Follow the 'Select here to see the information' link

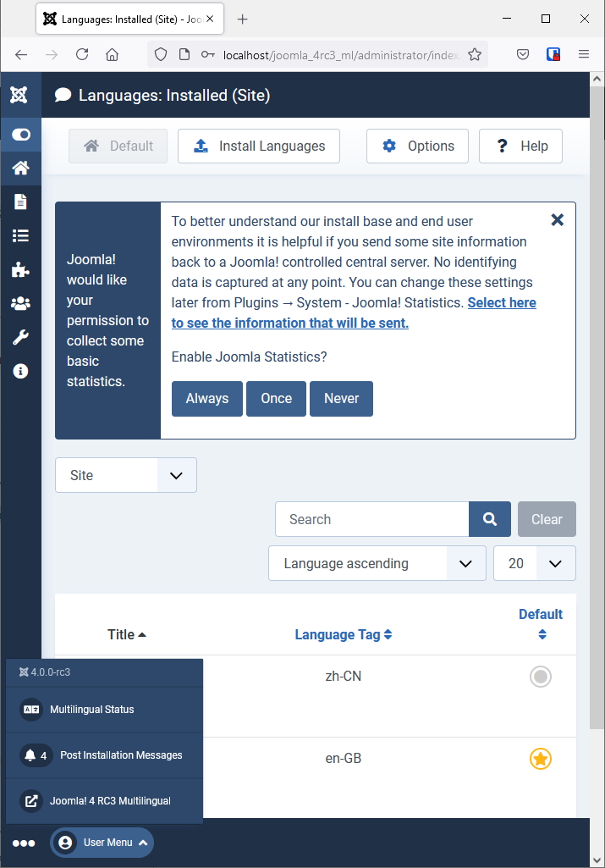point(354,312)
